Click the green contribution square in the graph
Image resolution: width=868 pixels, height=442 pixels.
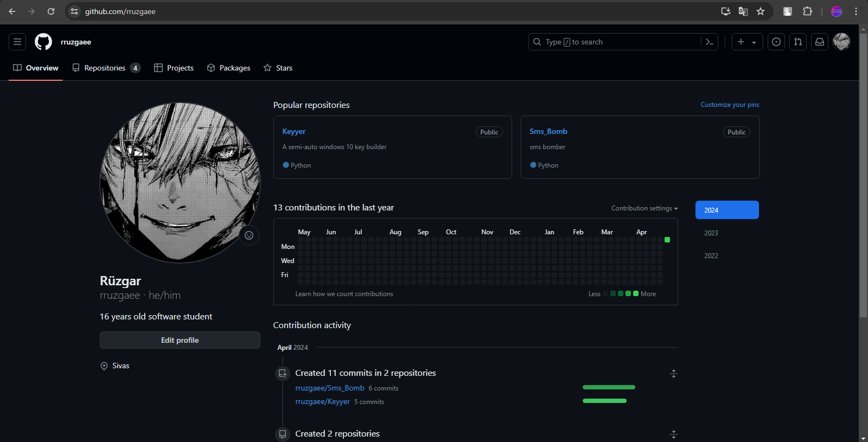click(x=667, y=240)
